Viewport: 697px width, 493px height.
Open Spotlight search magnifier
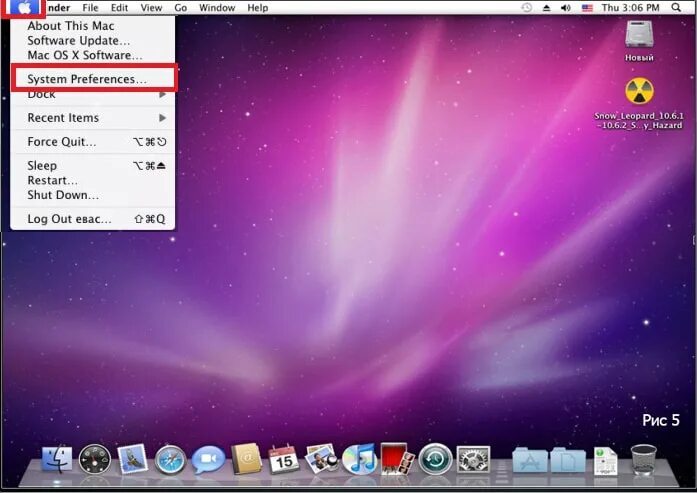(x=676, y=8)
